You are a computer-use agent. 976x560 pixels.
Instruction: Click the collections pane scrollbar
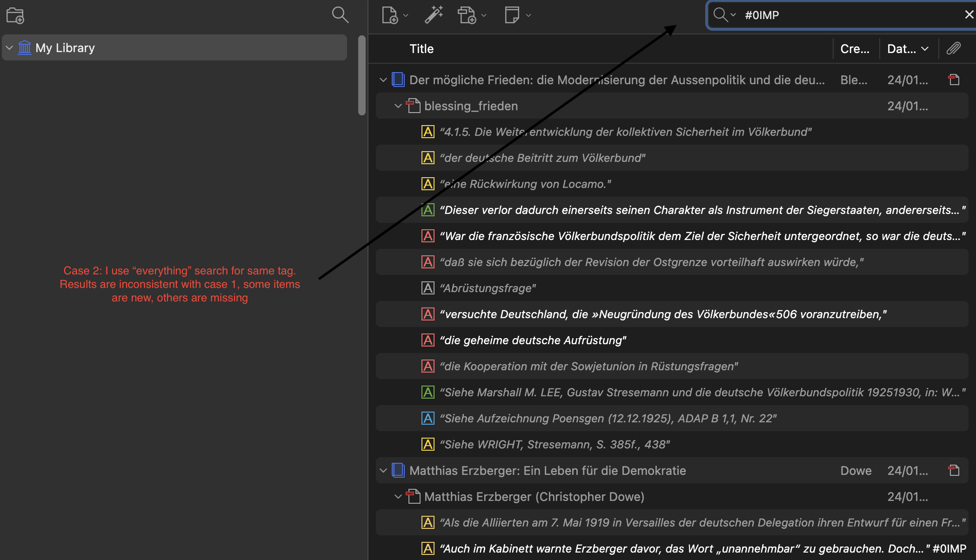click(x=361, y=74)
